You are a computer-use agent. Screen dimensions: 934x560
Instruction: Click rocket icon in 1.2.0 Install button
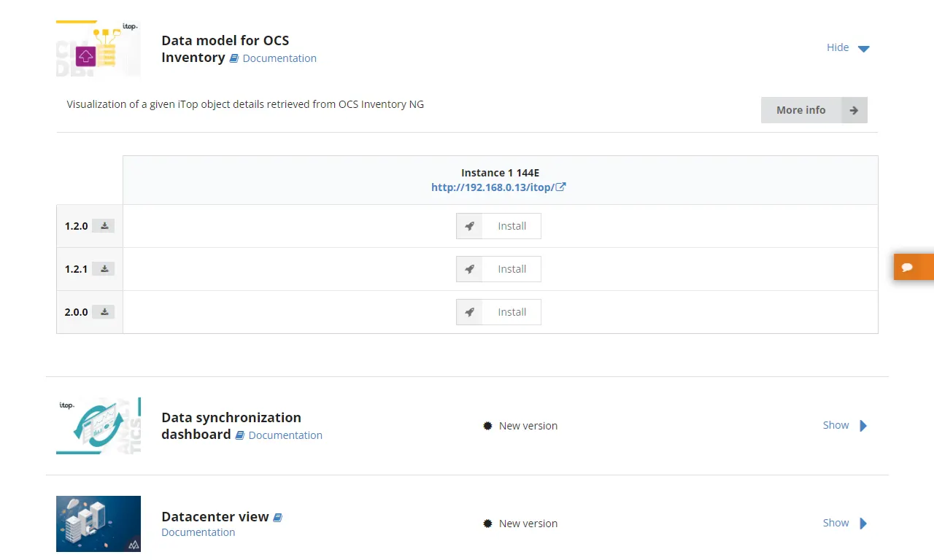tap(469, 226)
